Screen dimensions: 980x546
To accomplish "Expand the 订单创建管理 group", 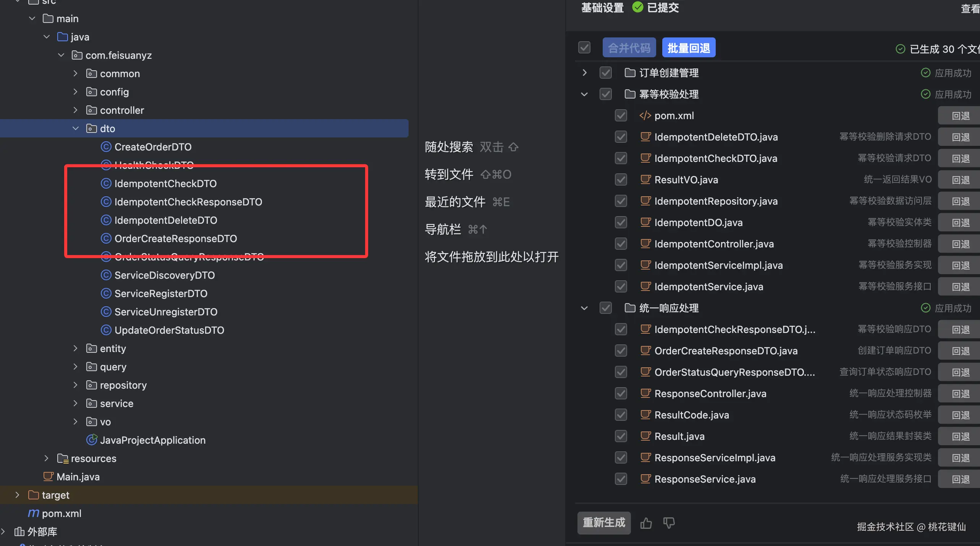I will (x=584, y=73).
